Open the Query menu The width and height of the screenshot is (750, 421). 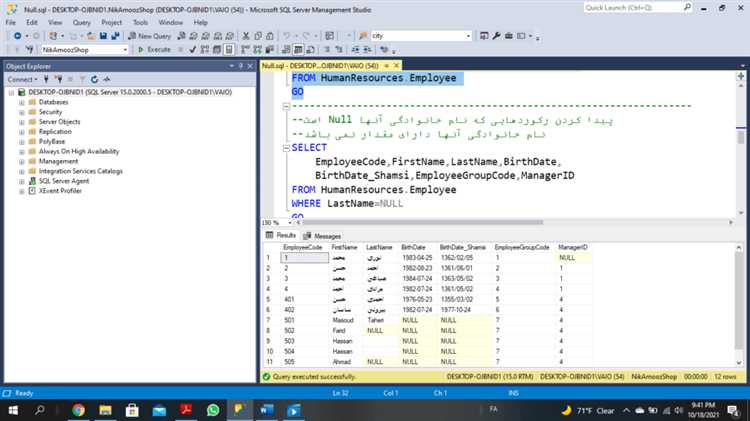[x=81, y=21]
